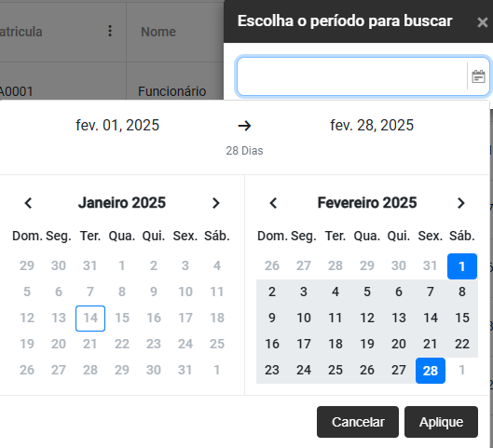Open the calendar icon in date field
Screen dimensions: 493x448
coord(478,76)
